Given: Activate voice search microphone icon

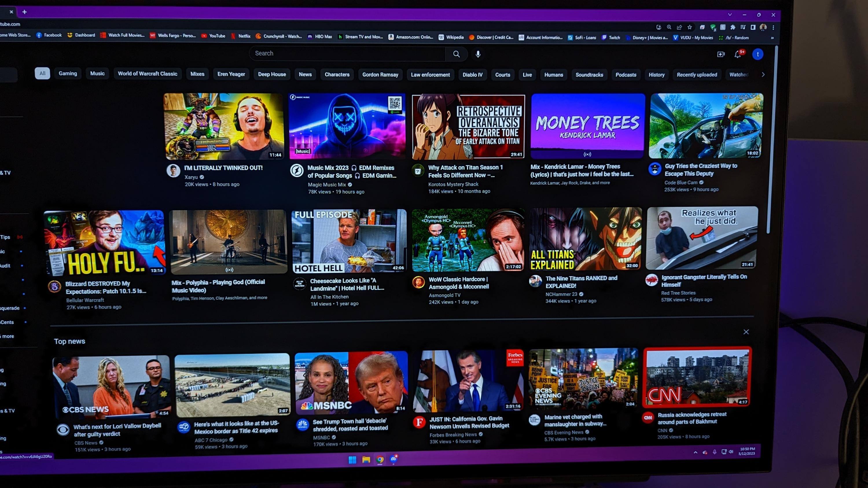Looking at the screenshot, I should 478,54.
